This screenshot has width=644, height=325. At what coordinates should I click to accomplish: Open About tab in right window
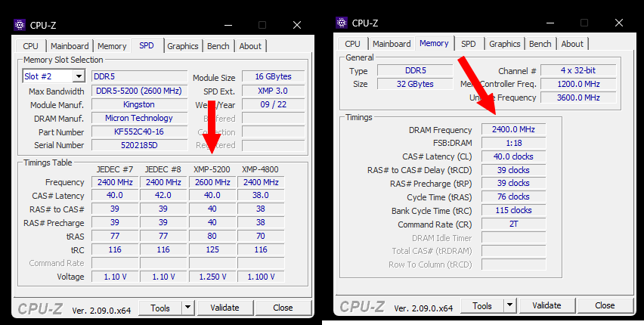point(572,44)
